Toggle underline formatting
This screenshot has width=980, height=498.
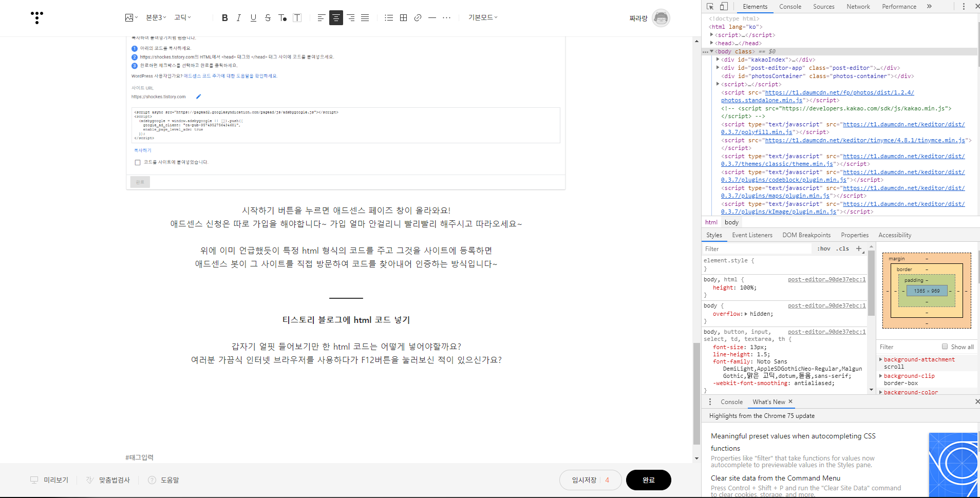(253, 18)
